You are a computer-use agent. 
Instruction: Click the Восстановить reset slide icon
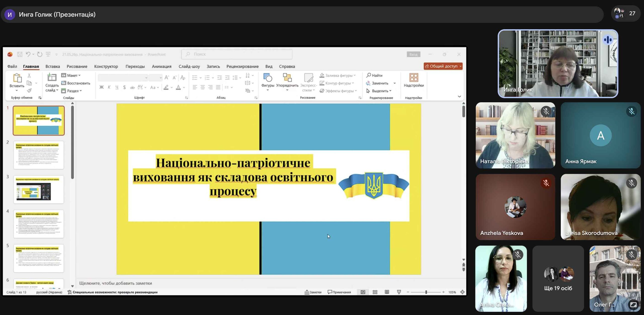coord(76,83)
